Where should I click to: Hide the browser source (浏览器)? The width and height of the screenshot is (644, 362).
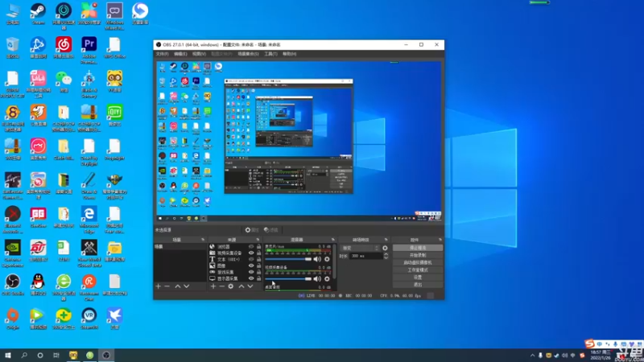(251, 247)
